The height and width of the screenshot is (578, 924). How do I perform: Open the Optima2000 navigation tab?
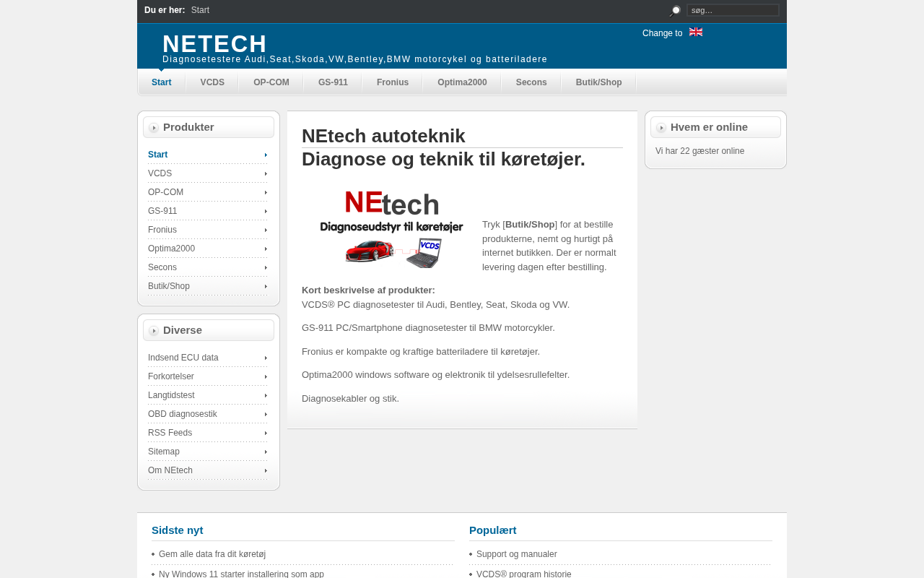pos(462,82)
